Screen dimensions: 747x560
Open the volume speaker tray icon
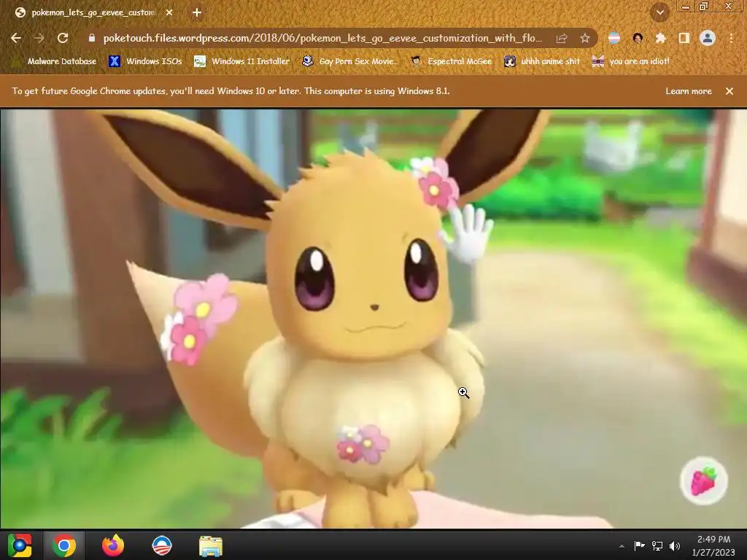(675, 545)
